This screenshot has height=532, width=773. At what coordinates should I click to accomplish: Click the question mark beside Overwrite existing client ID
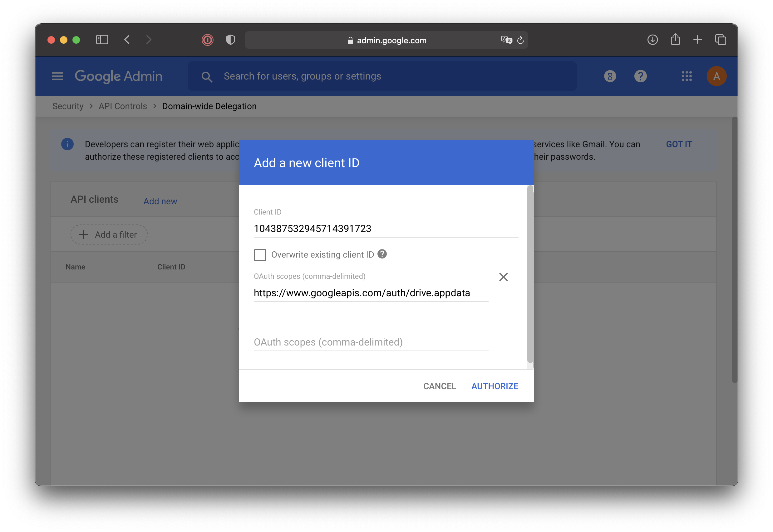click(x=382, y=254)
